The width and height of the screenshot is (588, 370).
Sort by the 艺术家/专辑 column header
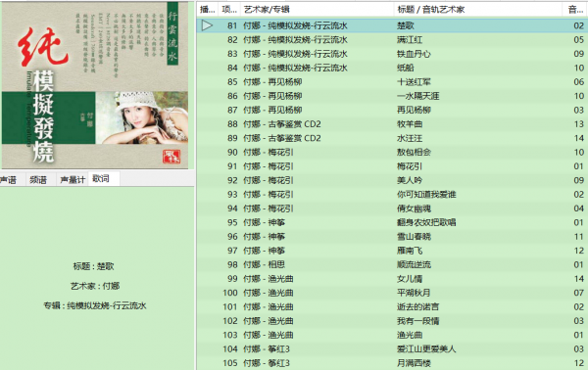pyautogui.click(x=317, y=10)
